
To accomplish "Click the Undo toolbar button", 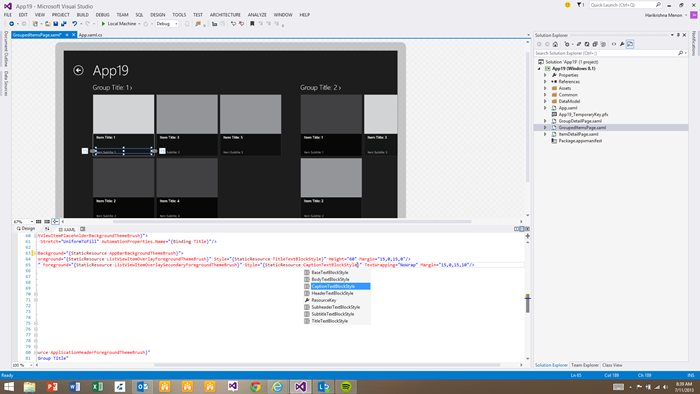I will click(x=75, y=24).
